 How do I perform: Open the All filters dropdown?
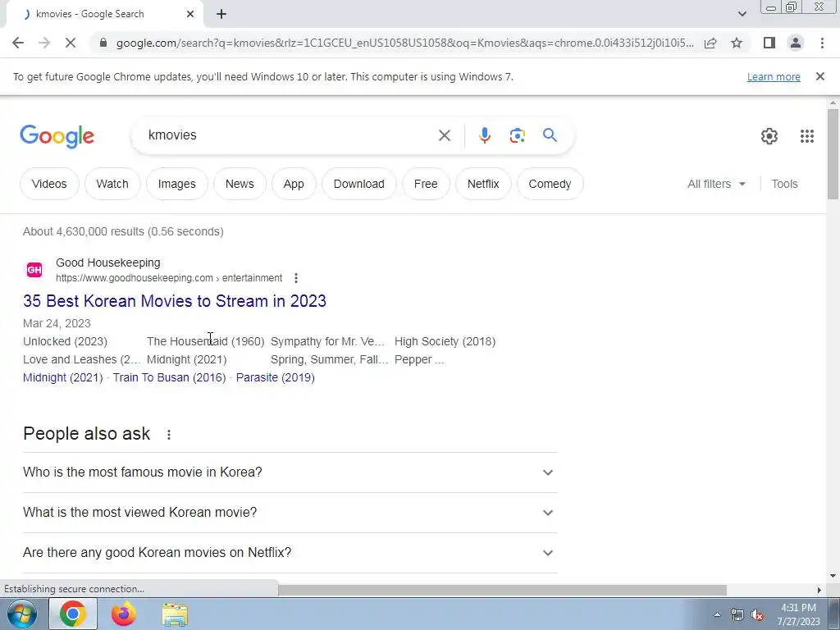(716, 184)
